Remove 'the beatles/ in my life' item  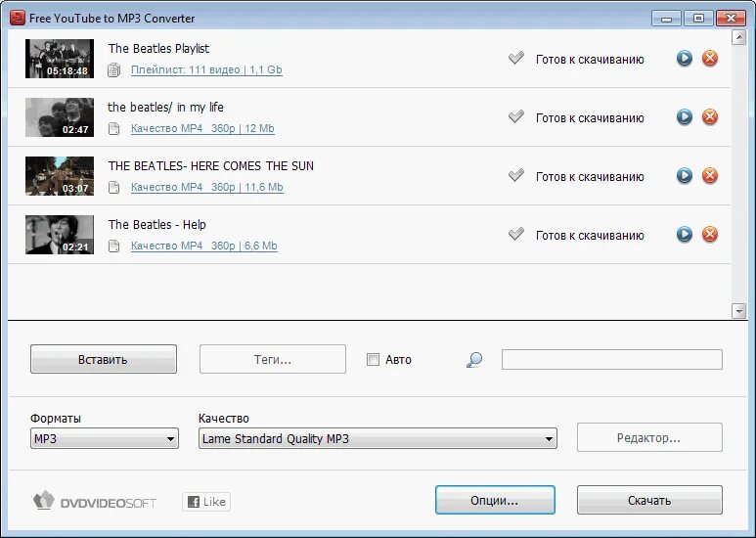click(710, 117)
